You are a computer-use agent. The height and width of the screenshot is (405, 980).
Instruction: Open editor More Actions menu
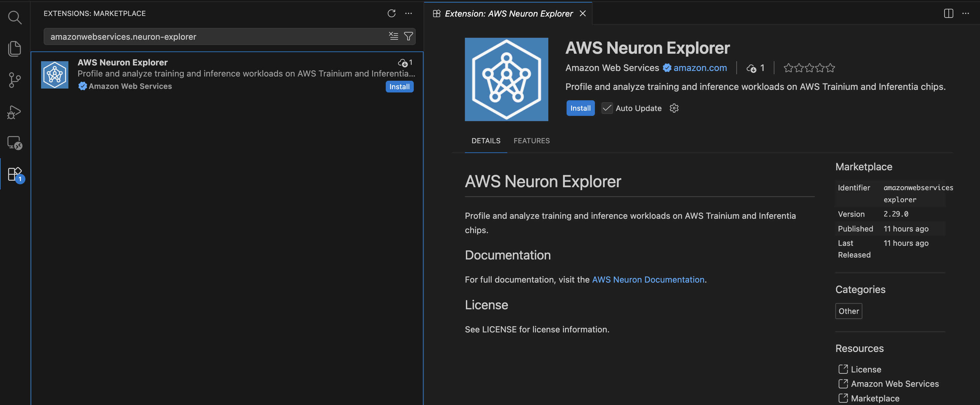(966, 13)
